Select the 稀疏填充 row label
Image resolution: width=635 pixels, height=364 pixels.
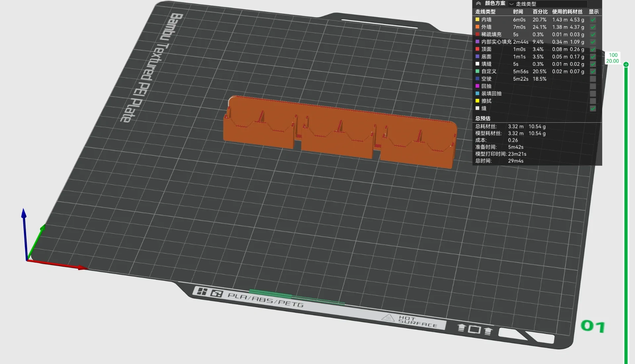tap(491, 34)
